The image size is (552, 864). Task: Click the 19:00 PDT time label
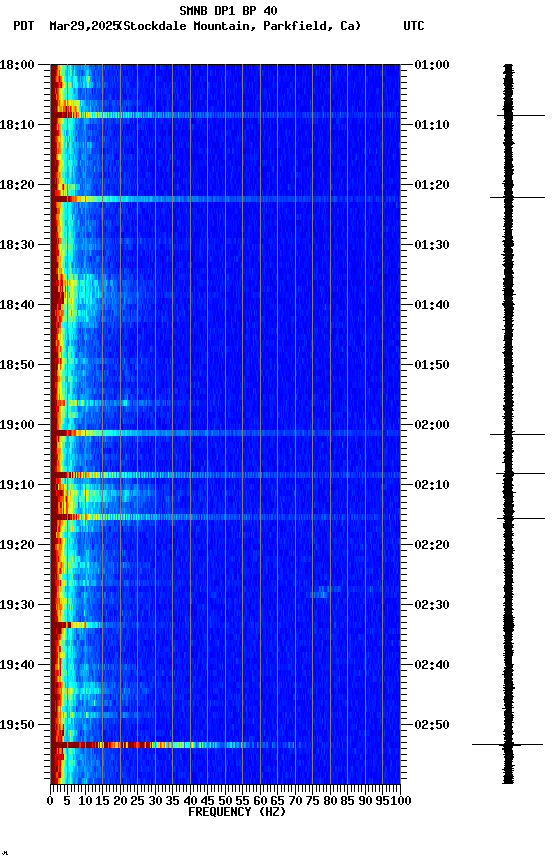coord(17,425)
